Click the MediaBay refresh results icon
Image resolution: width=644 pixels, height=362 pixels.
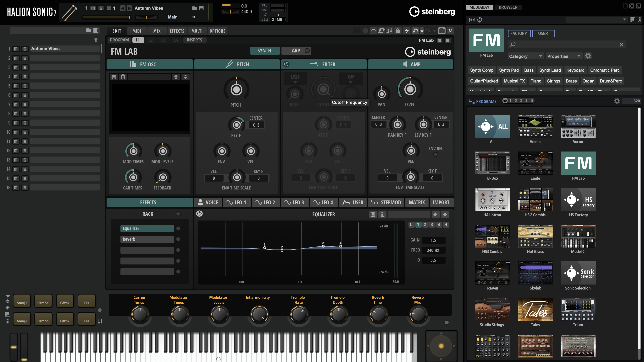pyautogui.click(x=480, y=20)
